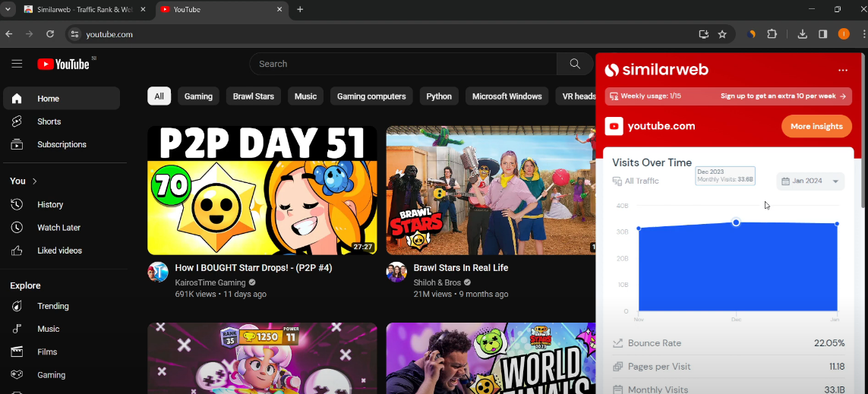Open the tab search dropdown arrow
868x394 pixels.
point(8,9)
